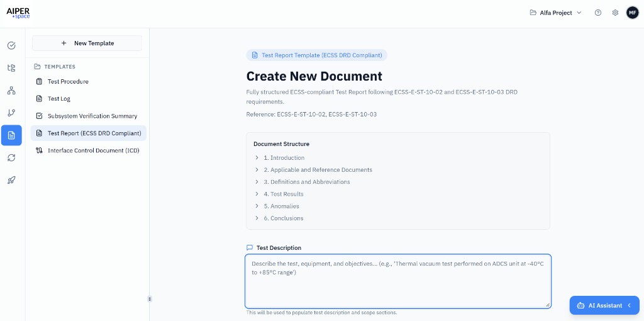Open the git branch sidebar icon
This screenshot has height=321, width=644.
click(x=11, y=113)
